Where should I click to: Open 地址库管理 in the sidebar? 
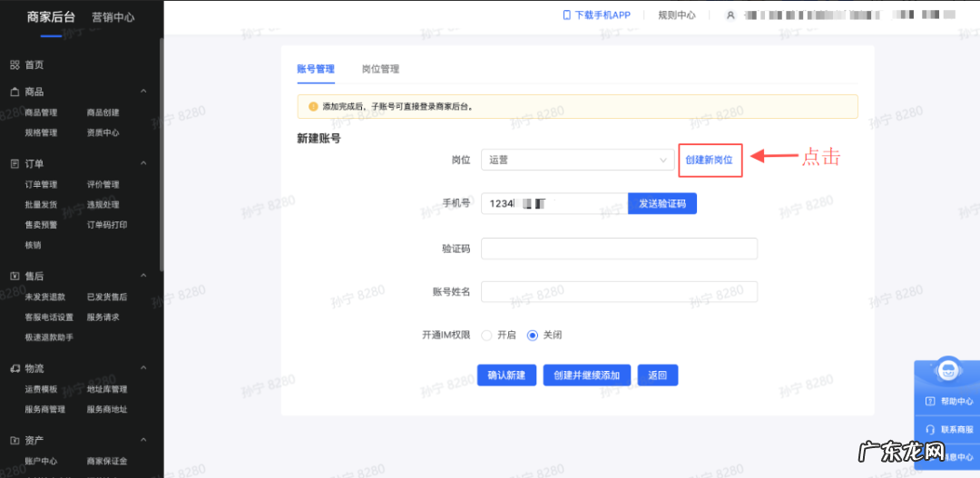tap(107, 390)
